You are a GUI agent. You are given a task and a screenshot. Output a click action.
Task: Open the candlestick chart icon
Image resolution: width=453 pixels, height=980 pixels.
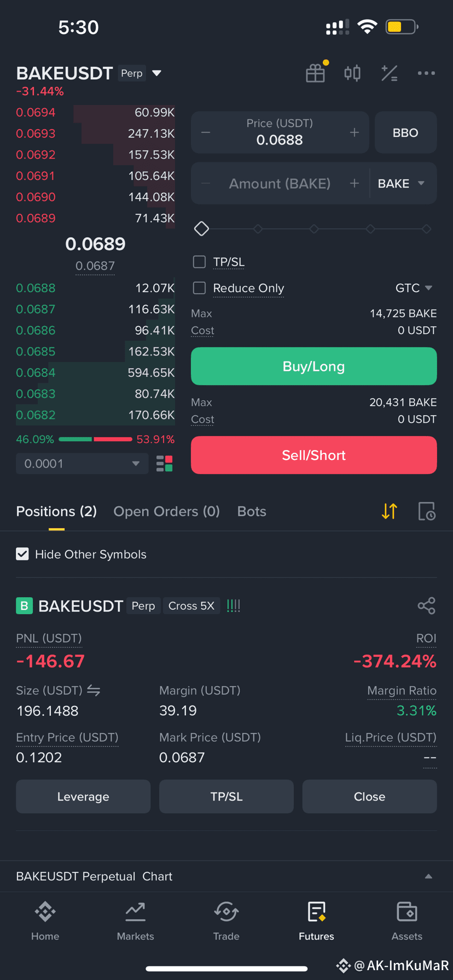tap(352, 73)
